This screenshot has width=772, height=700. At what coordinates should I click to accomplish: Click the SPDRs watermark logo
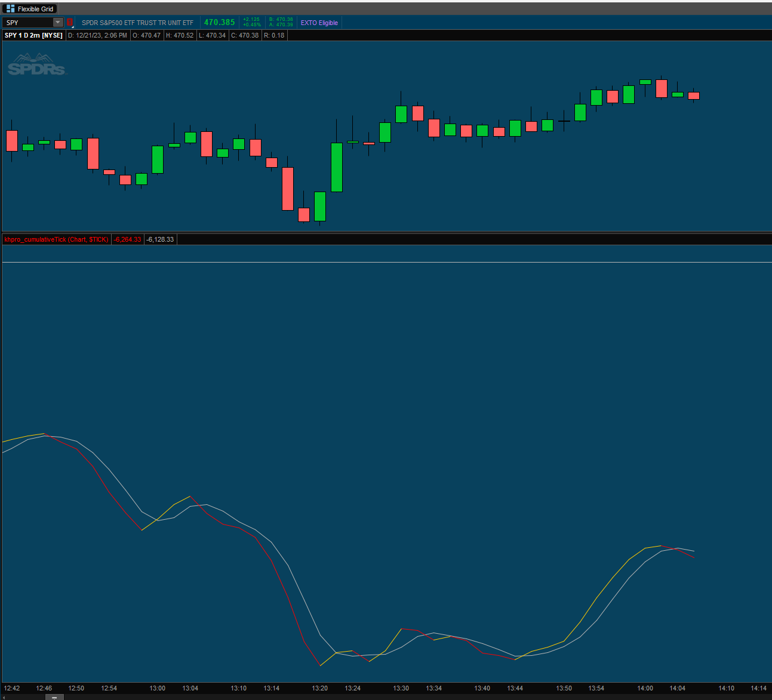[x=36, y=64]
